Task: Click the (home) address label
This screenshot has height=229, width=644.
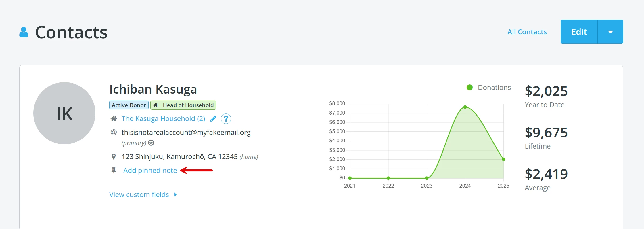Action: [x=249, y=157]
